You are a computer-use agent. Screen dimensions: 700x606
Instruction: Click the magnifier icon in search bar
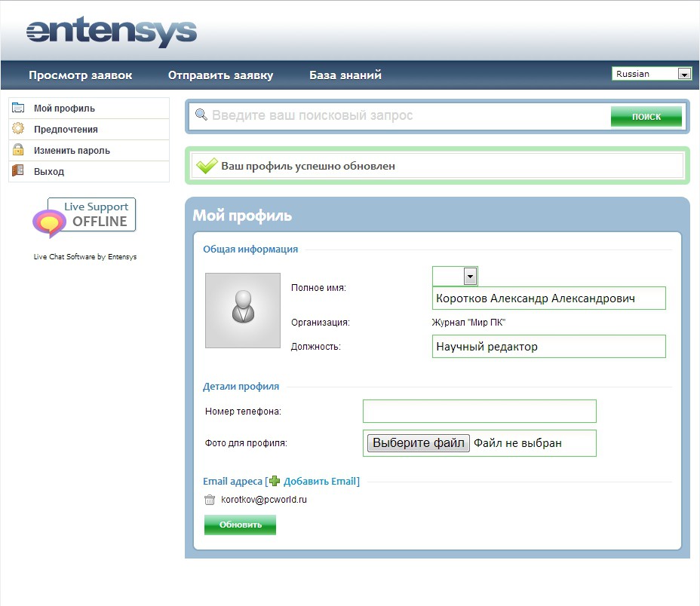click(201, 115)
